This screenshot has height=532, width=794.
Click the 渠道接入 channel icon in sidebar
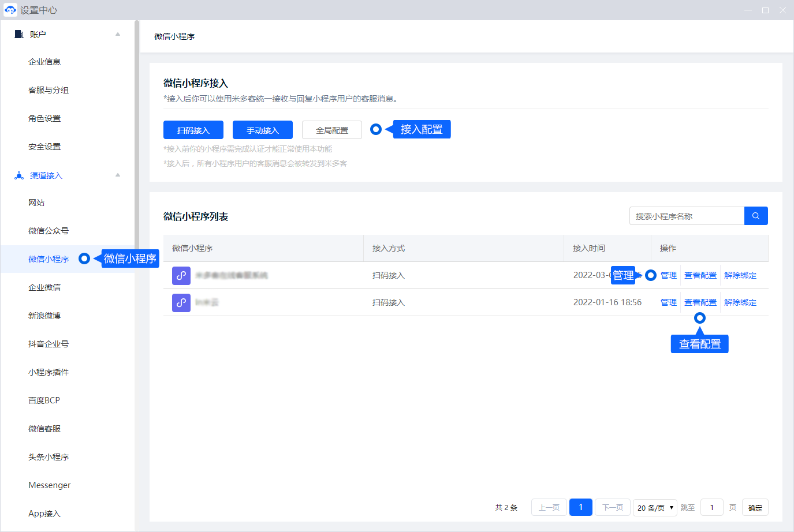pyautogui.click(x=19, y=175)
